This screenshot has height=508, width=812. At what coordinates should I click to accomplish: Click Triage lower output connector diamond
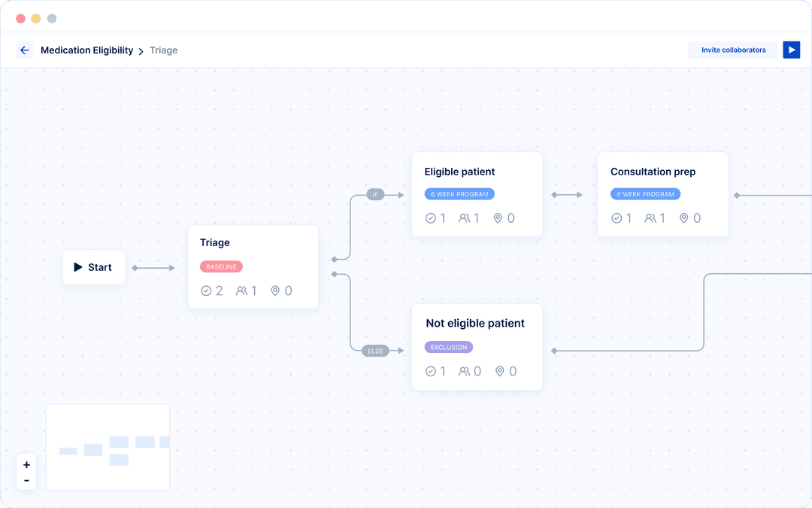[335, 274]
